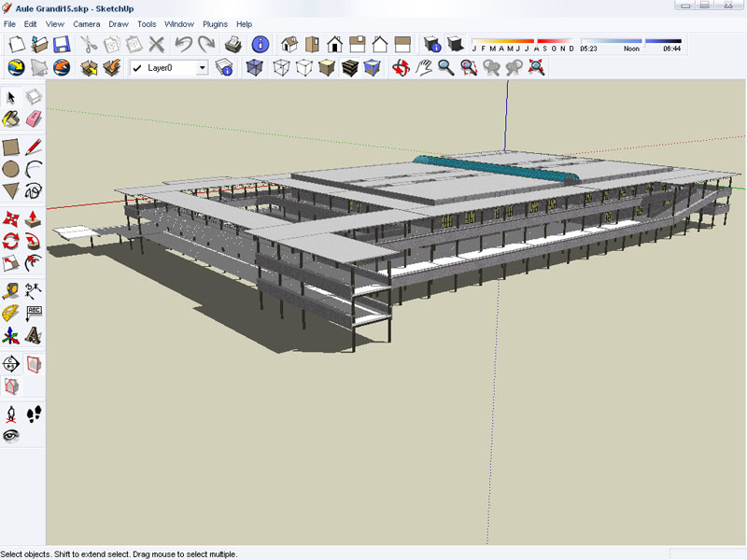Pick the Freehand scribble tool
Viewport: 747px width, 560px height.
tap(34, 191)
